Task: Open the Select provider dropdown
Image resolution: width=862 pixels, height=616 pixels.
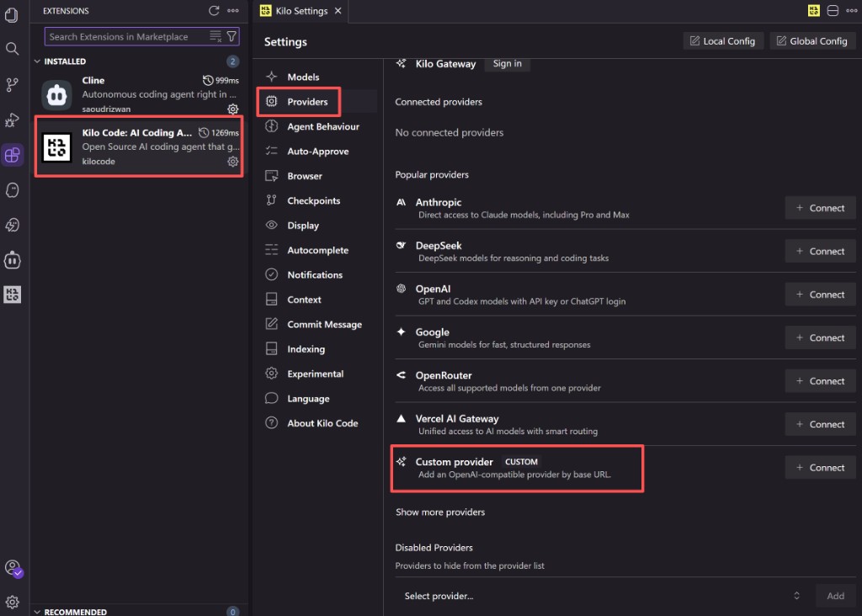Action: coord(602,596)
